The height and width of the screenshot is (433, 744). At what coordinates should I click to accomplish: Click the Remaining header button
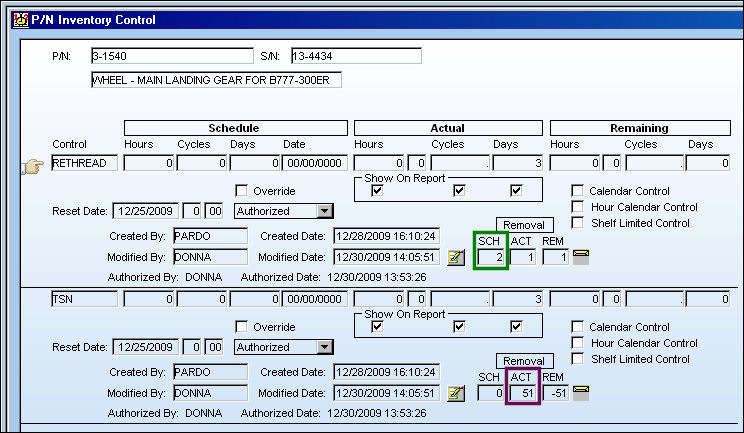640,128
